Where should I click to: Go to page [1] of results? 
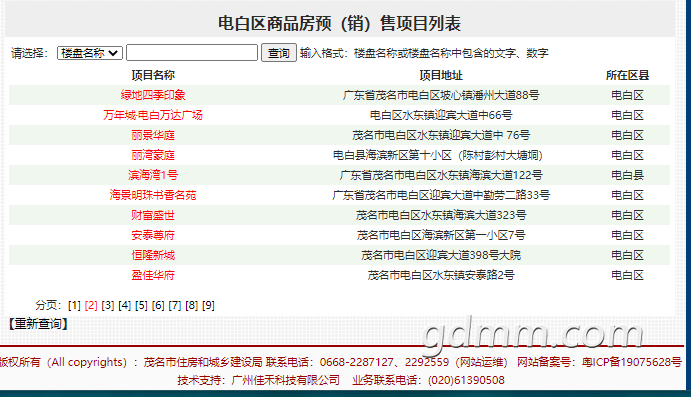coord(74,305)
